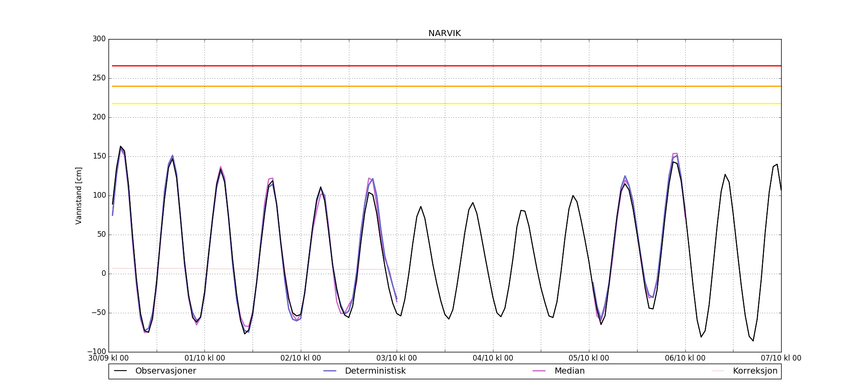Click the magenta Median legend line sample
Image resolution: width=868 pixels, height=391 pixels.
(x=539, y=371)
